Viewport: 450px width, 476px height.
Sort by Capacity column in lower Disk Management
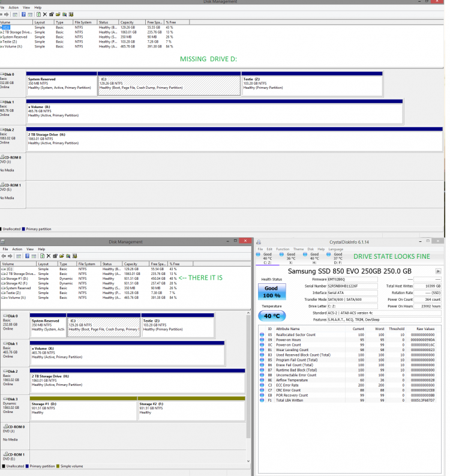pos(136,264)
